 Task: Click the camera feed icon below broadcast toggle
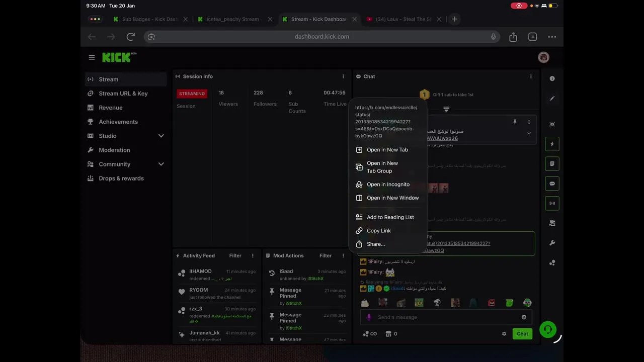pyautogui.click(x=552, y=223)
